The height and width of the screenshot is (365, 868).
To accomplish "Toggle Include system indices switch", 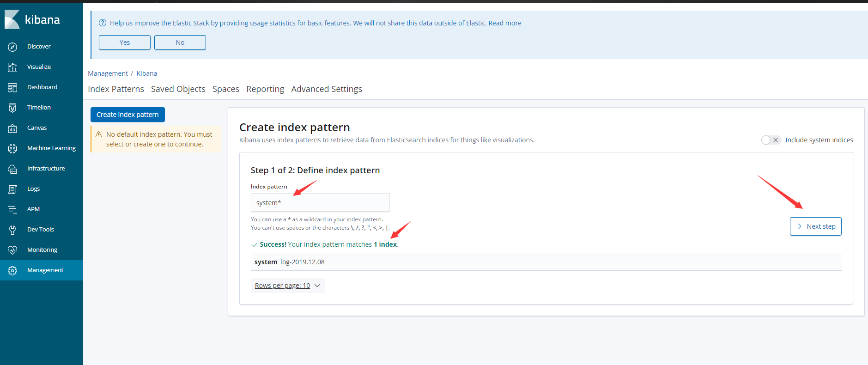I will click(x=771, y=140).
